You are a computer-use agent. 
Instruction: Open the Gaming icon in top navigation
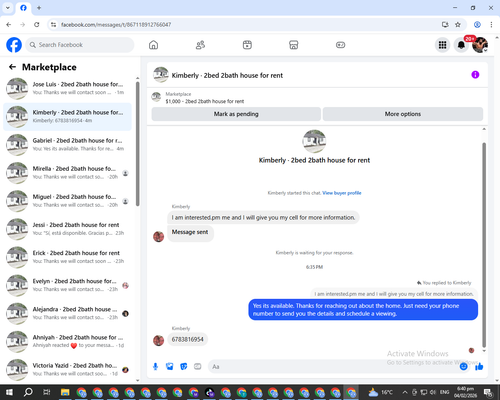coord(340,45)
